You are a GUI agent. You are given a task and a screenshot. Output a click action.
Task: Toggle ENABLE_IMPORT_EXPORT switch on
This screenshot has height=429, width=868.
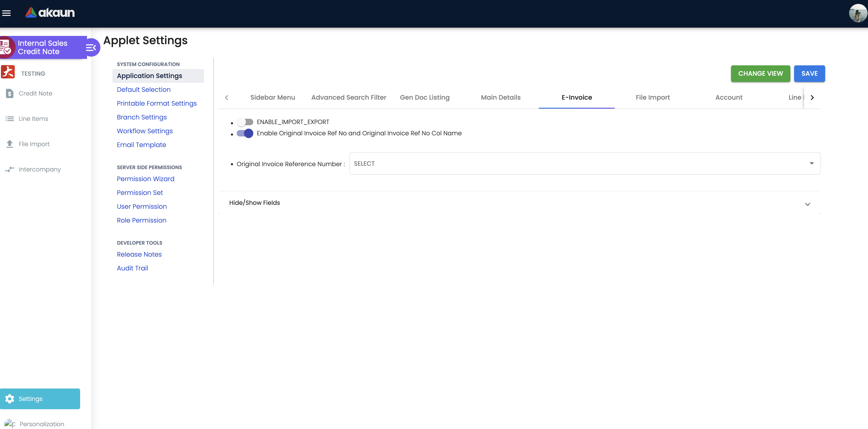(x=245, y=122)
